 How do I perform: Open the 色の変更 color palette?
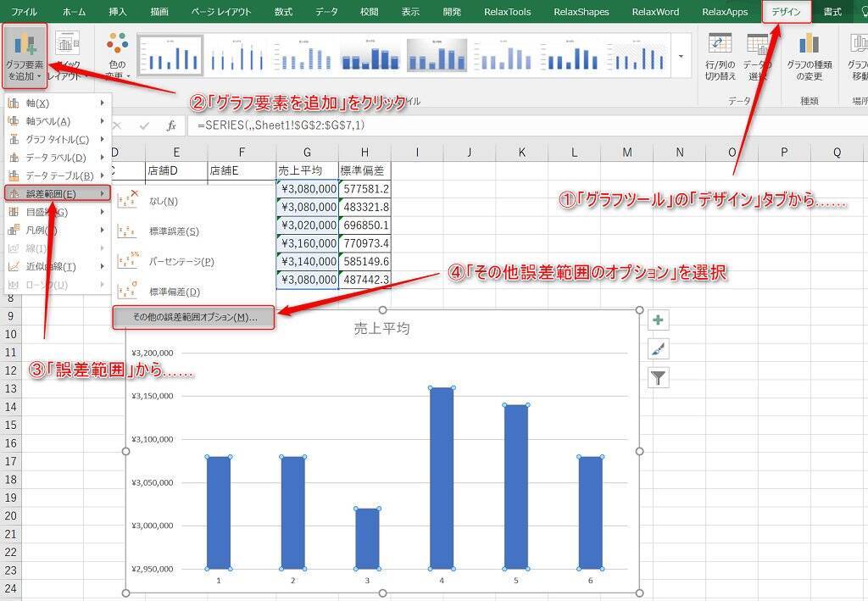click(x=117, y=56)
